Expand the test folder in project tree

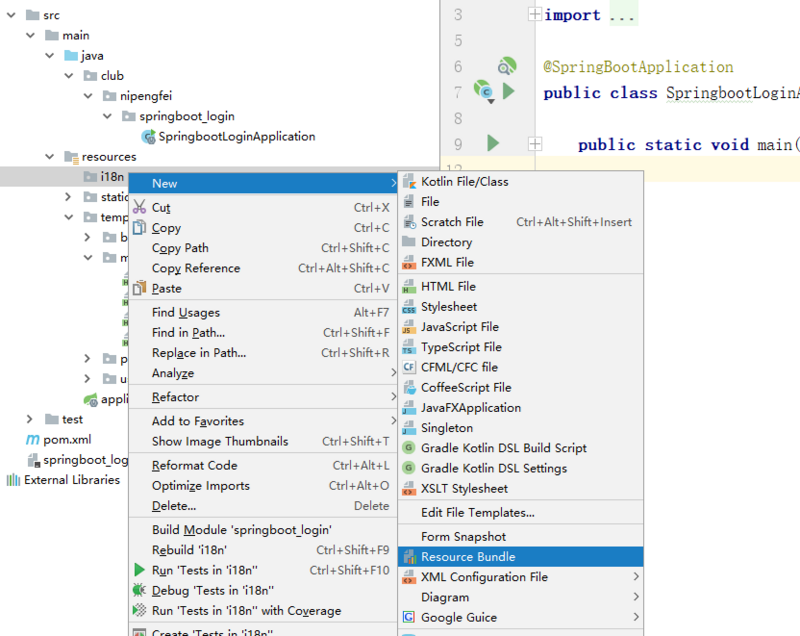30,420
